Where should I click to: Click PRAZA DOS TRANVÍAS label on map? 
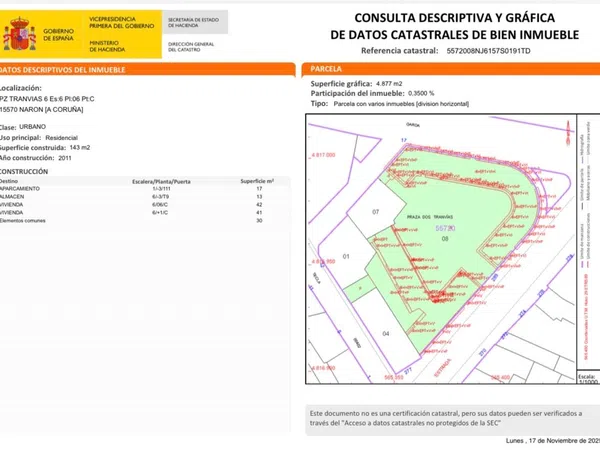tap(430, 217)
